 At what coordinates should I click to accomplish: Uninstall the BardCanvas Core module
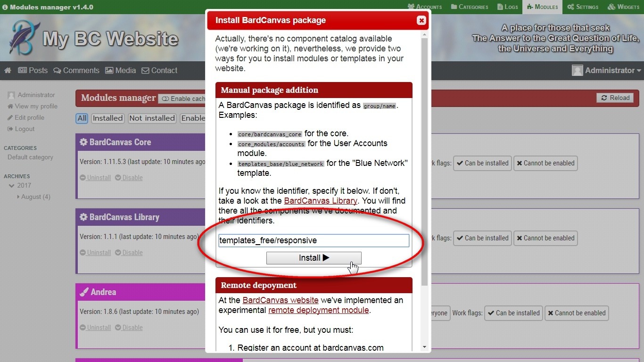(x=95, y=178)
